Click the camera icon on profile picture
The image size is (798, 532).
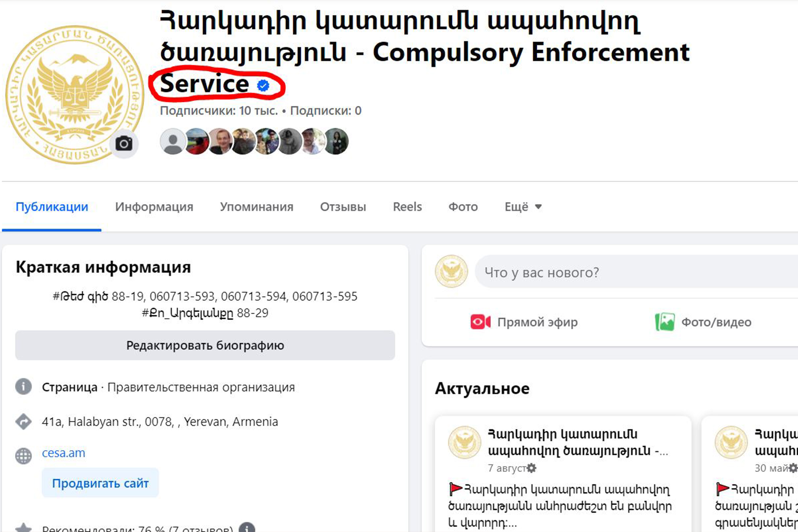tap(124, 144)
